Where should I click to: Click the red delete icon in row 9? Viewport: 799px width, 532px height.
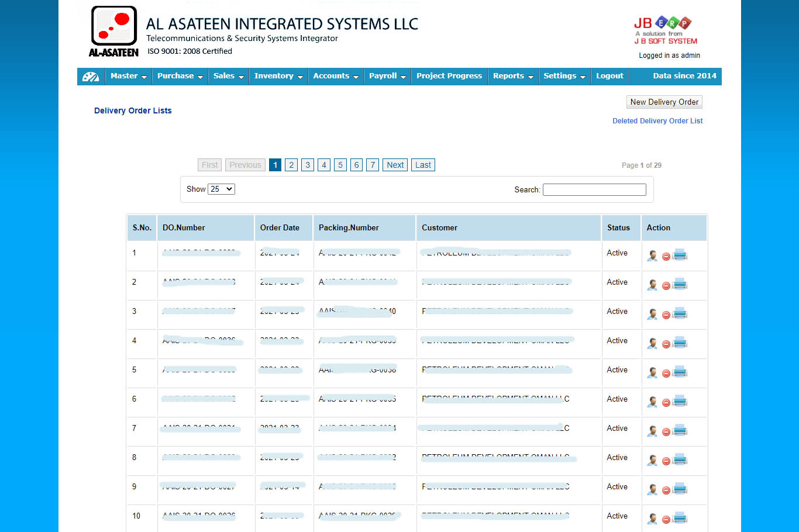coord(666,490)
